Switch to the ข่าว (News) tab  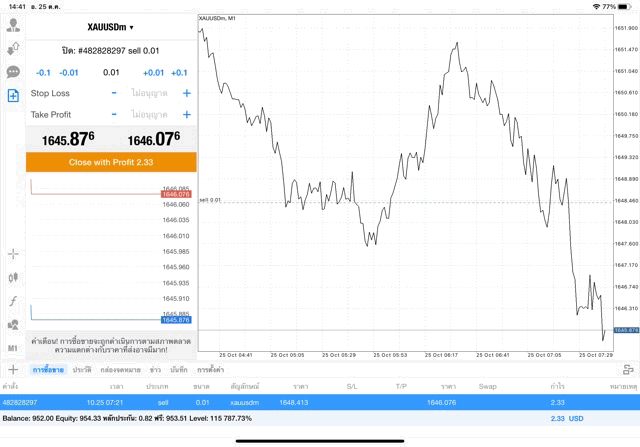tap(155, 370)
